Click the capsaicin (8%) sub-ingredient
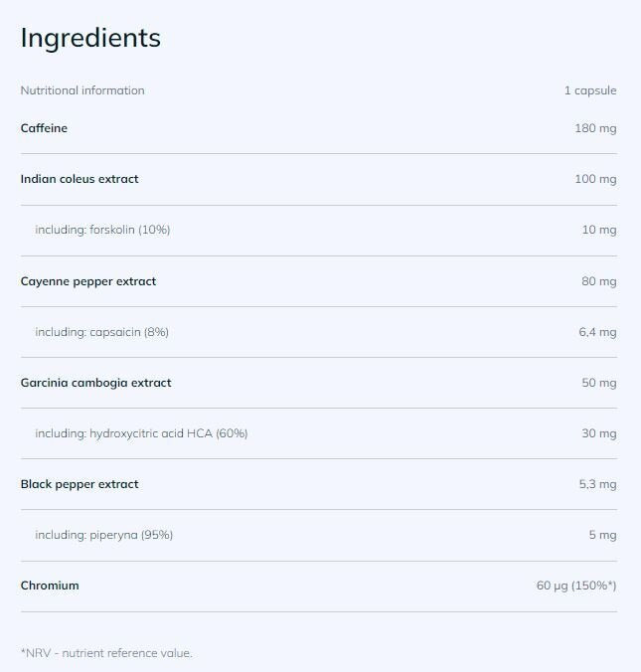 [101, 332]
